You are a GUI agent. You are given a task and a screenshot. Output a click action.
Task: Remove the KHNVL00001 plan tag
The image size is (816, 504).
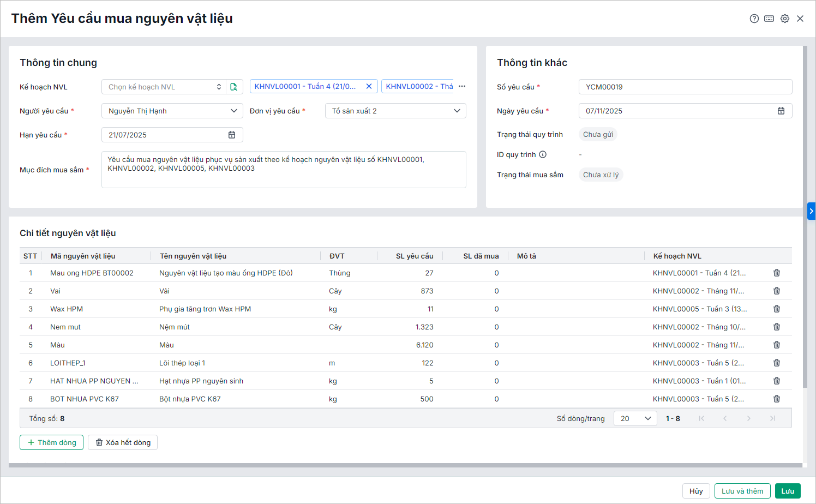coord(369,86)
